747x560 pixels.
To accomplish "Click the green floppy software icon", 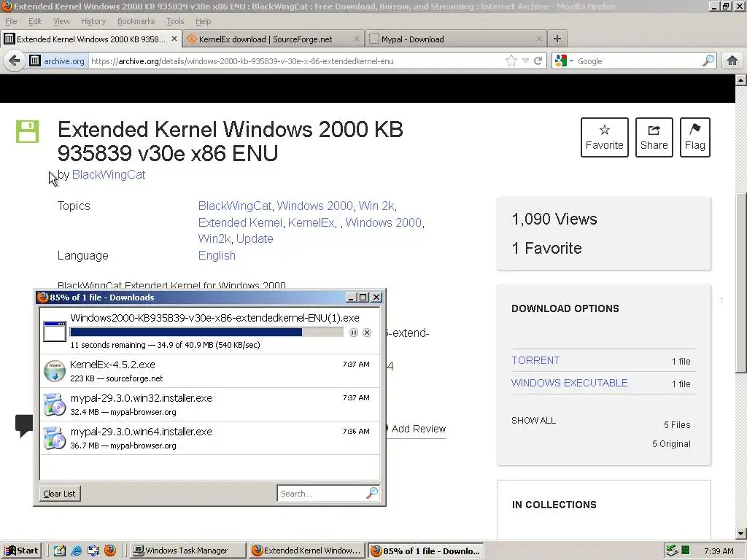I will tap(27, 131).
